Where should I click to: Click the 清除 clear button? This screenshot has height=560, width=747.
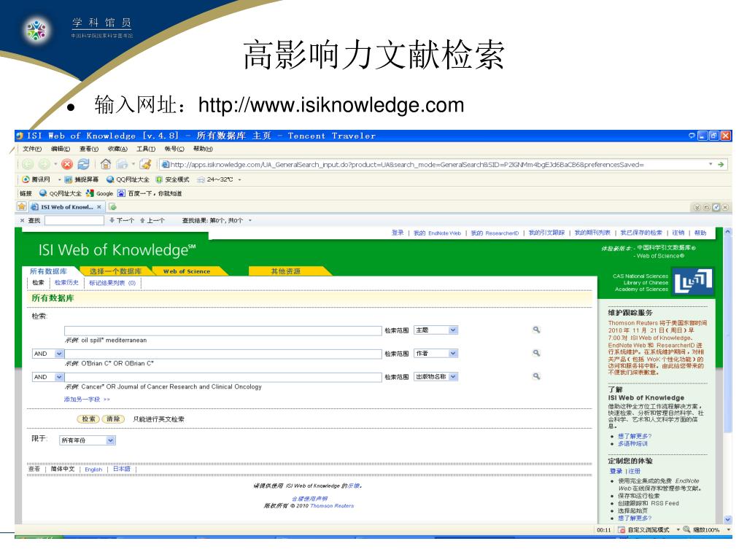point(113,419)
